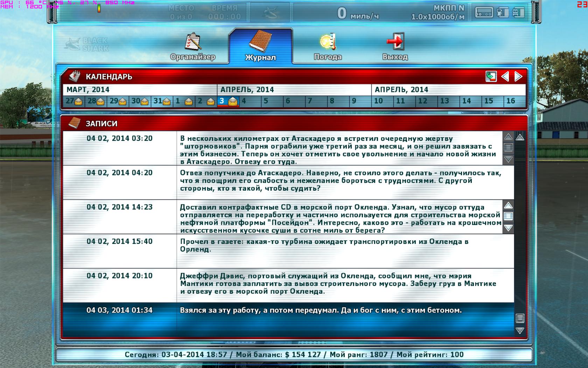Click the Мой ранг: 1807 status

click(x=358, y=355)
